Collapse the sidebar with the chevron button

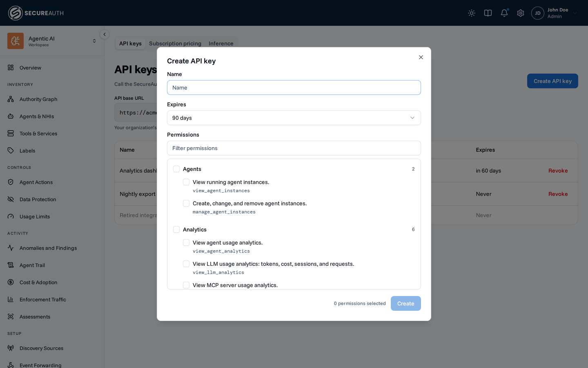(x=105, y=34)
